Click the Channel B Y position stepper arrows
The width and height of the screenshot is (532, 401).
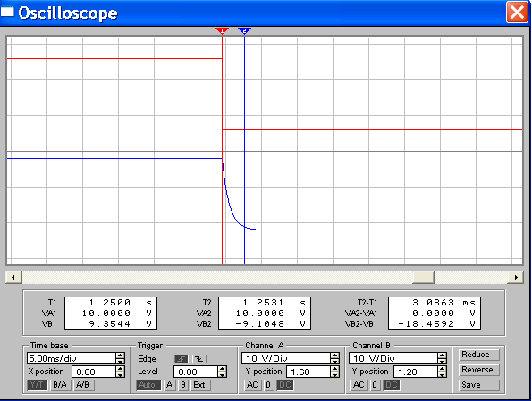[442, 372]
